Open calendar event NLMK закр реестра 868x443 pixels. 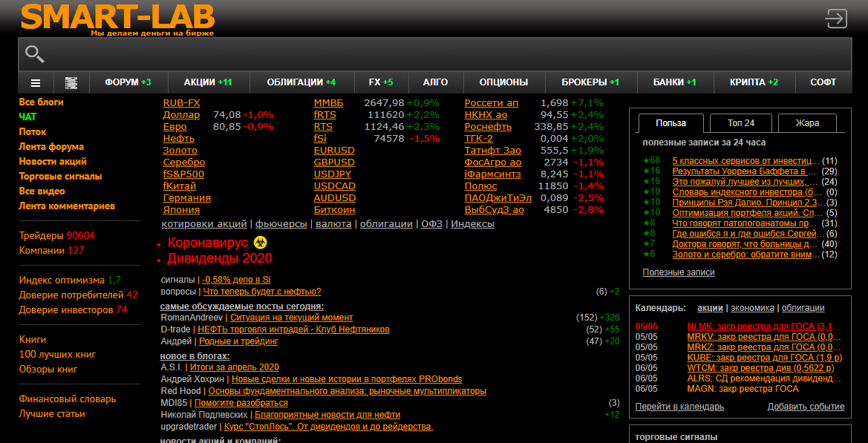point(764,326)
